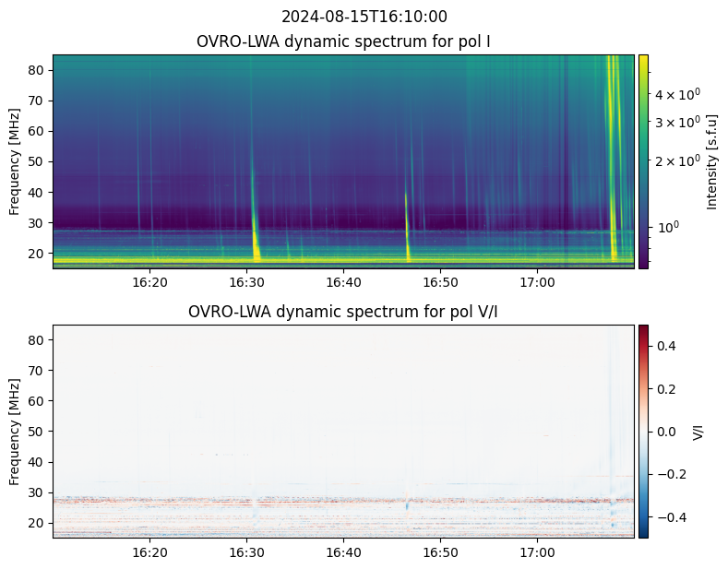Click the 16:50 tick label under lower plot
This screenshot has height=569, width=728.
(440, 552)
